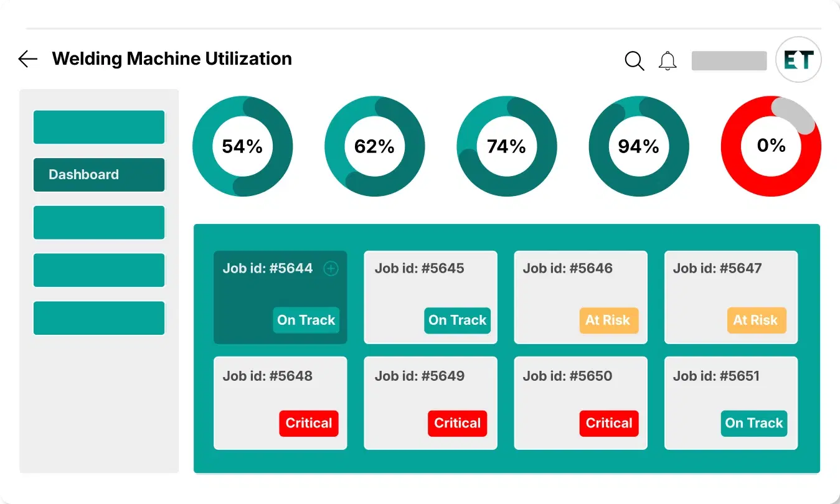Click On Track badge on Job #5651

pyautogui.click(x=754, y=423)
